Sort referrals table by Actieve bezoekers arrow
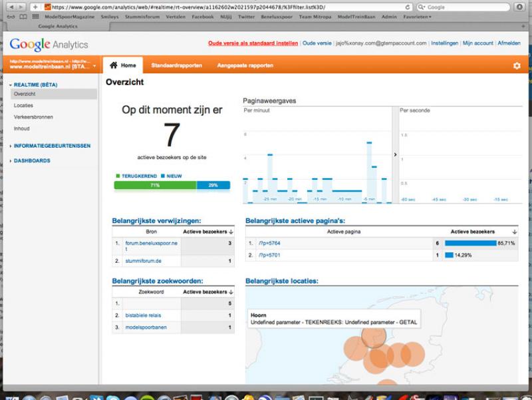Image resolution: width=532 pixels, height=400 pixels. [x=231, y=232]
